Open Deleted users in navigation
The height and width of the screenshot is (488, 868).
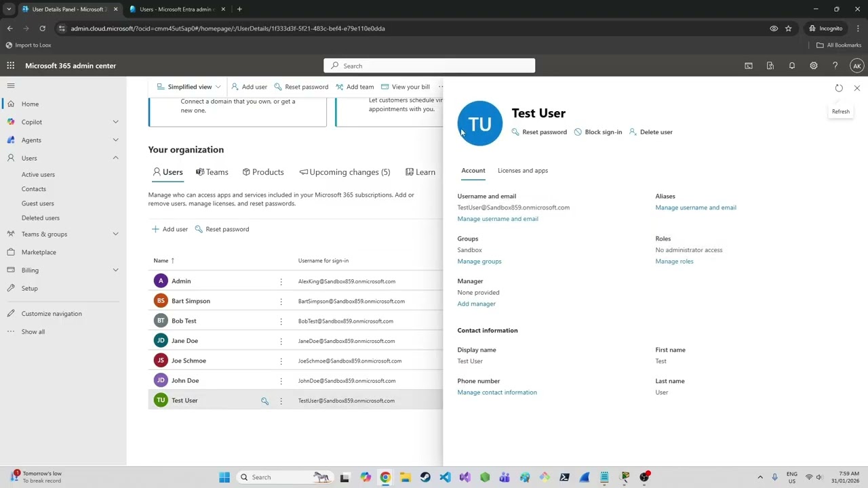pyautogui.click(x=41, y=218)
